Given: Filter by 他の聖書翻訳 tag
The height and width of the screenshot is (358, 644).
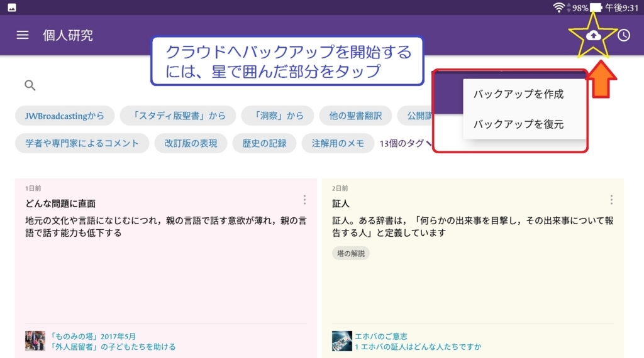Looking at the screenshot, I should pyautogui.click(x=355, y=116).
